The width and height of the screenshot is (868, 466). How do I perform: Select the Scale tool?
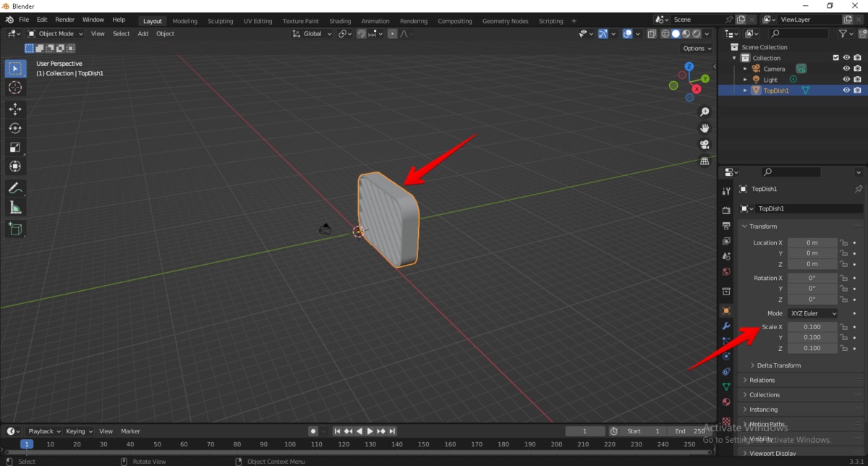[15, 147]
